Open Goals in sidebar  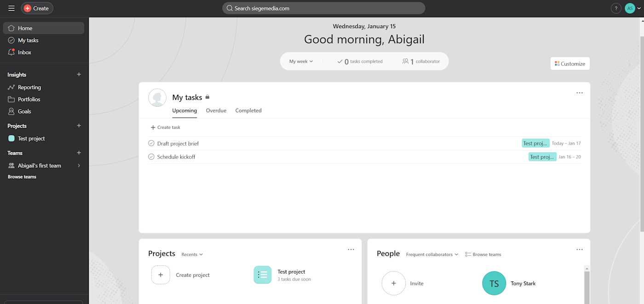44,111
